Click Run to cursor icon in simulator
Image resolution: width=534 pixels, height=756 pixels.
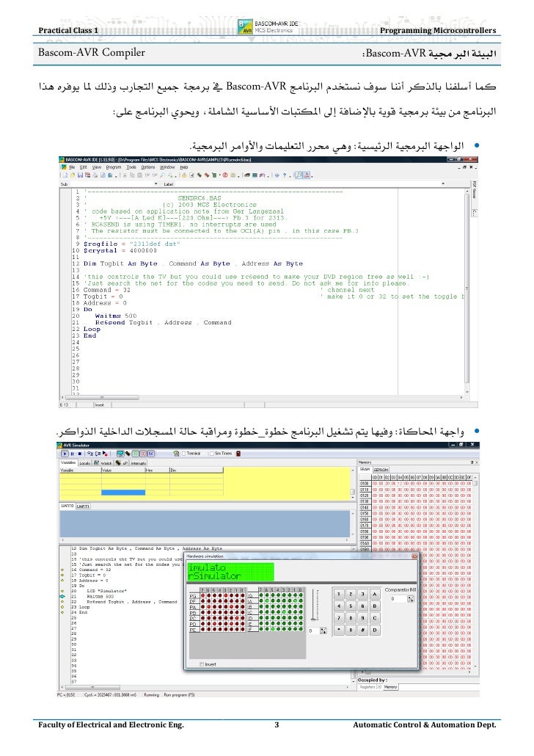click(x=105, y=454)
